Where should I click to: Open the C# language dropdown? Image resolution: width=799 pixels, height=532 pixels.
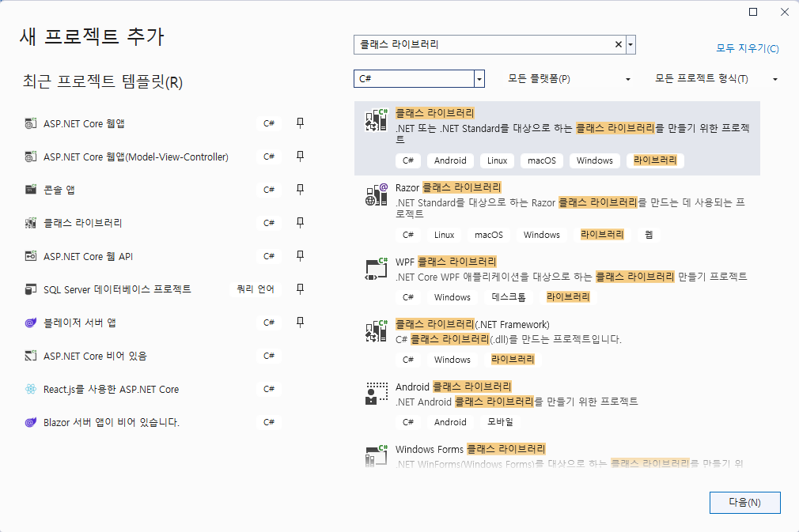pyautogui.click(x=479, y=79)
